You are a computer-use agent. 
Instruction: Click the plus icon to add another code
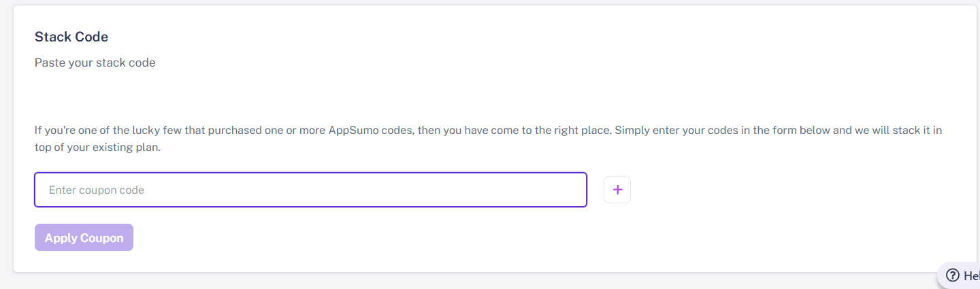617,190
